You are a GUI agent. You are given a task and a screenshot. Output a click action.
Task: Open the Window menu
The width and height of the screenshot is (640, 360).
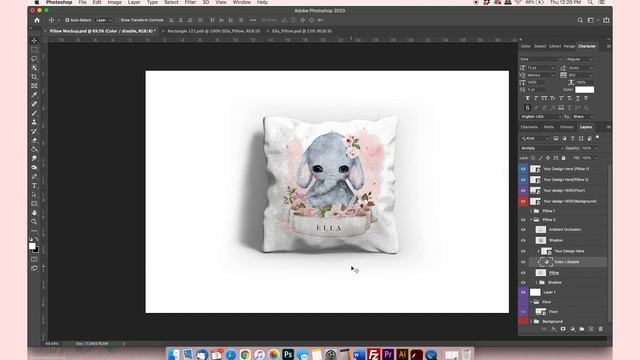point(242,2)
